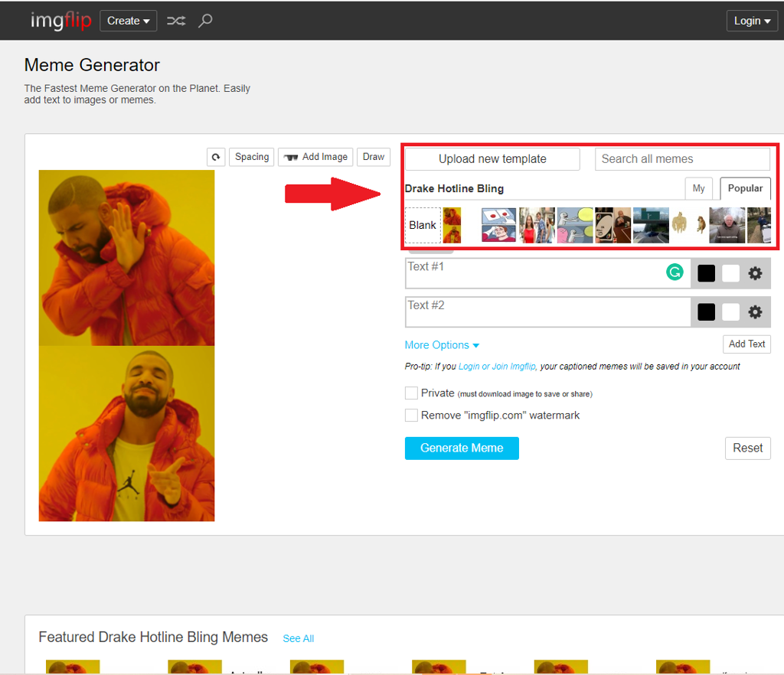Follow the Login or Join Imgflip link

coord(497,367)
